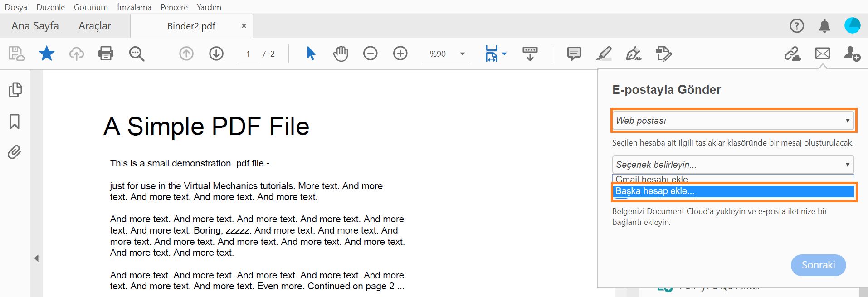Click the scrolling mode keyboard icon
Viewport: 868px width, 297px height.
530,54
